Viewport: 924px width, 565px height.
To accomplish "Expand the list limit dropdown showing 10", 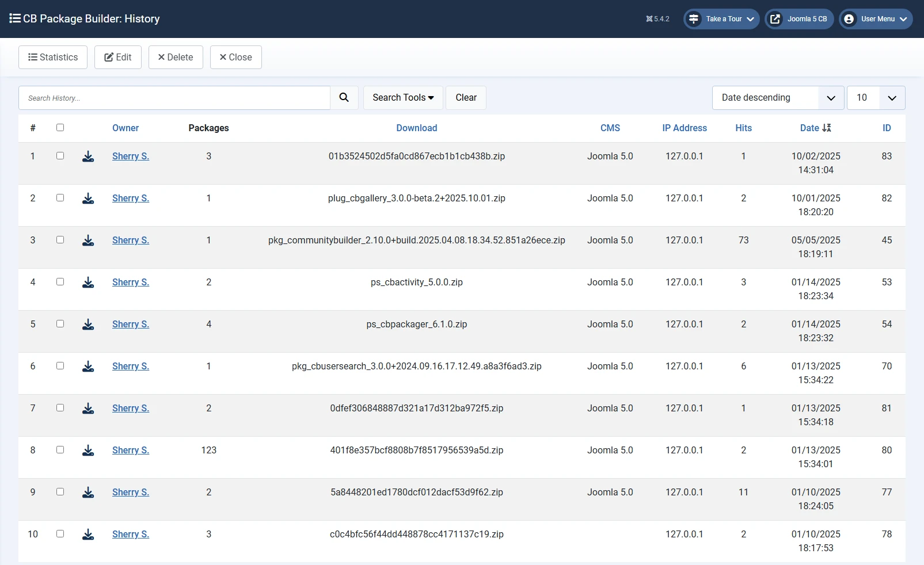I will (876, 98).
